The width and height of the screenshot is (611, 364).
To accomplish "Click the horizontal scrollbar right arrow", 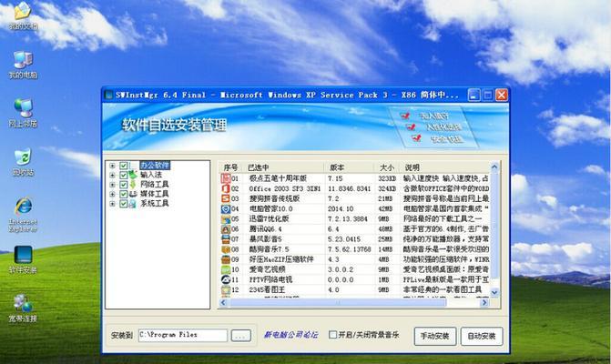I will pos(484,302).
